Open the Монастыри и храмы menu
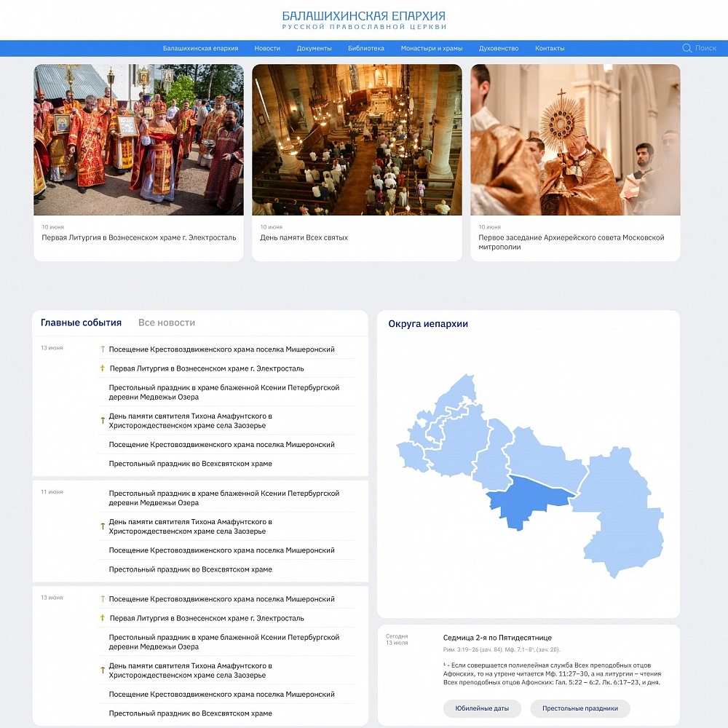This screenshot has height=728, width=728. 431,48
